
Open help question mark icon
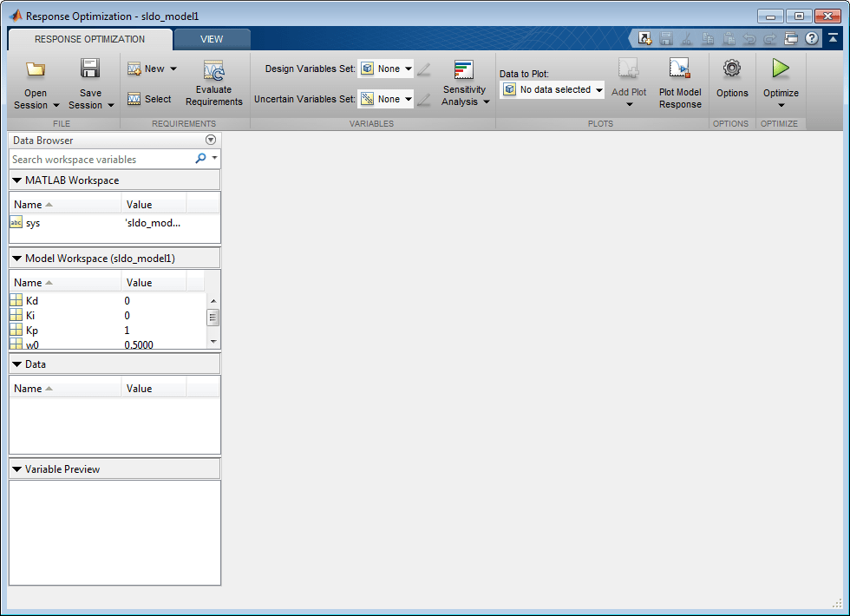(x=812, y=38)
